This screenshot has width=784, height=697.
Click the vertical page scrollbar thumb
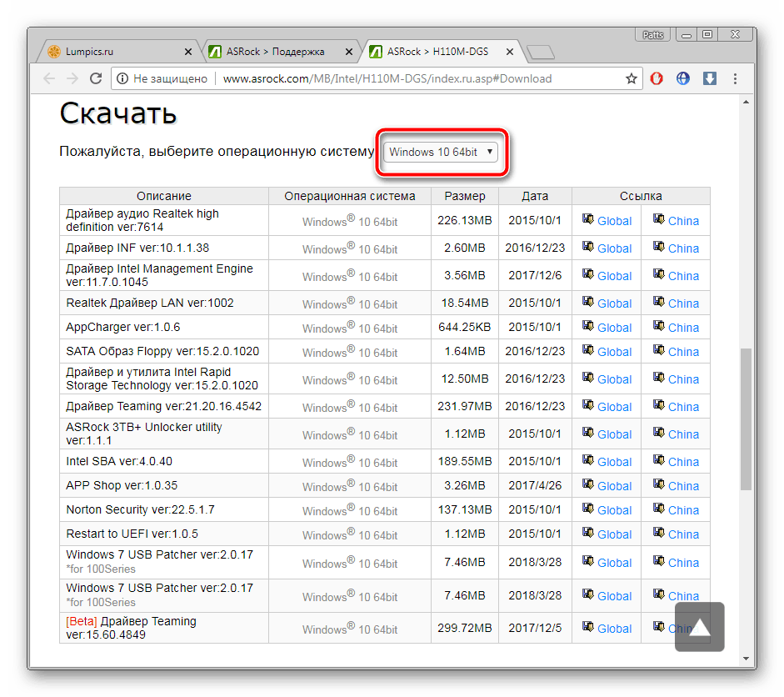(746, 417)
